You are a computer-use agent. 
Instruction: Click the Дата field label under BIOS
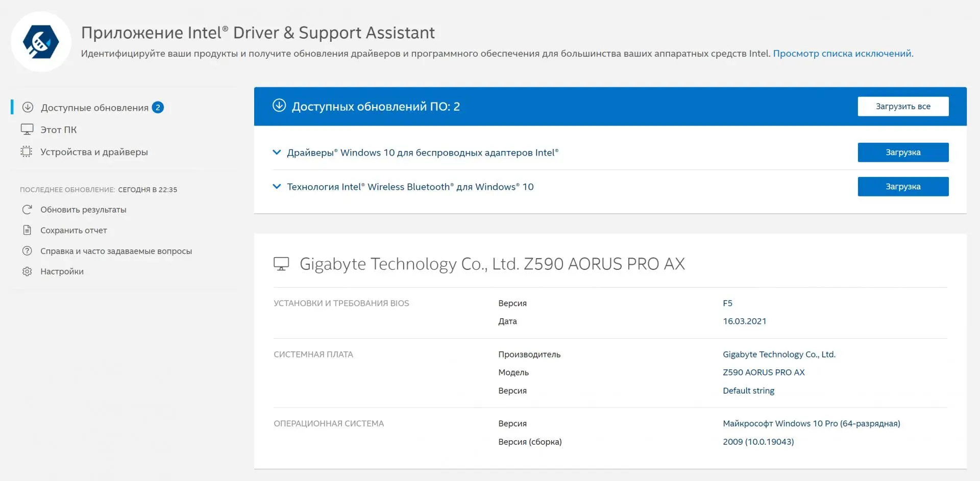[507, 321]
